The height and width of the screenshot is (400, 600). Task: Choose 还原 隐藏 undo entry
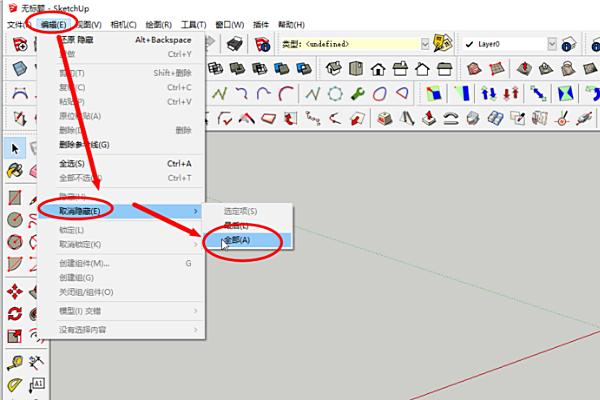122,40
